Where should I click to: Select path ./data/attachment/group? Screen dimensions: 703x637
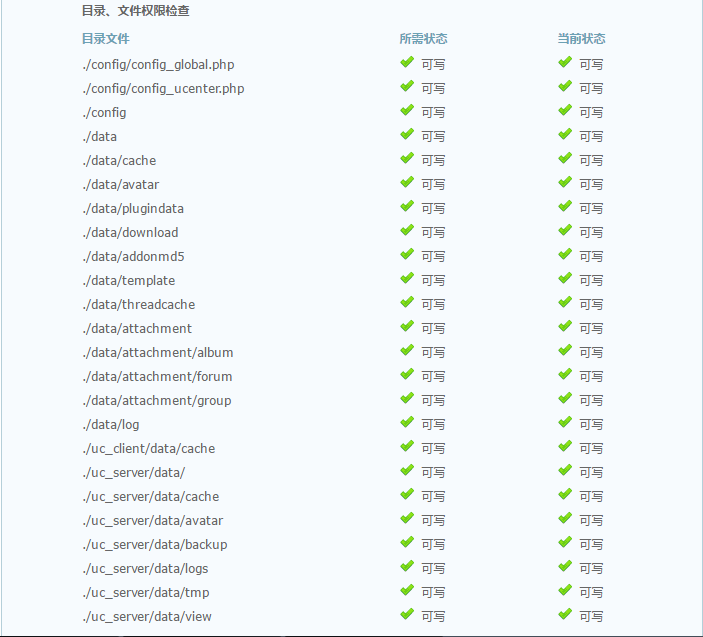tap(157, 400)
